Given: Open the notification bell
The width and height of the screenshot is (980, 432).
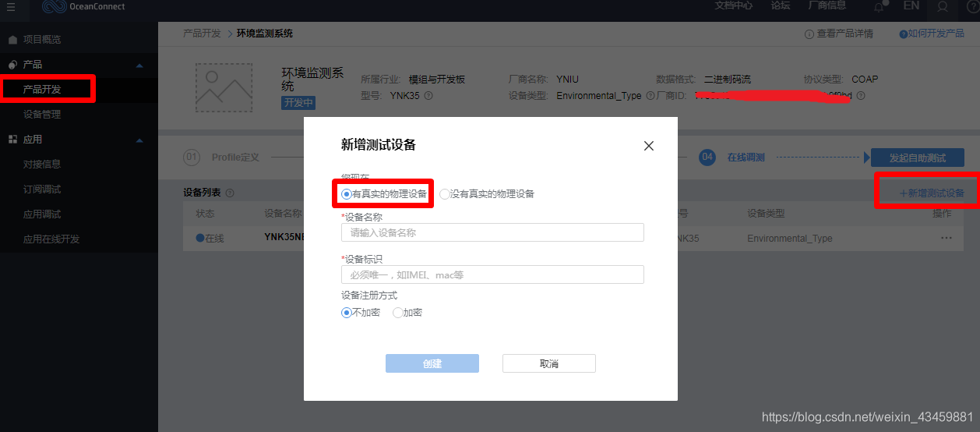Looking at the screenshot, I should (880, 7).
